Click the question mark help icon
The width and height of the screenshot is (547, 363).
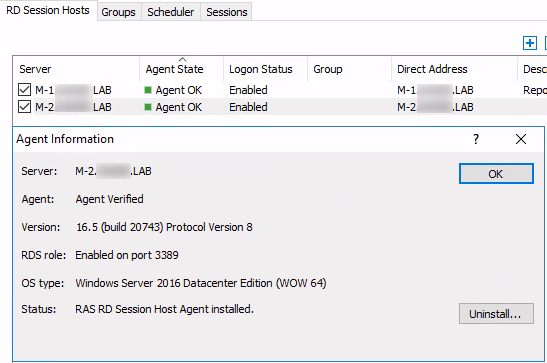point(476,139)
